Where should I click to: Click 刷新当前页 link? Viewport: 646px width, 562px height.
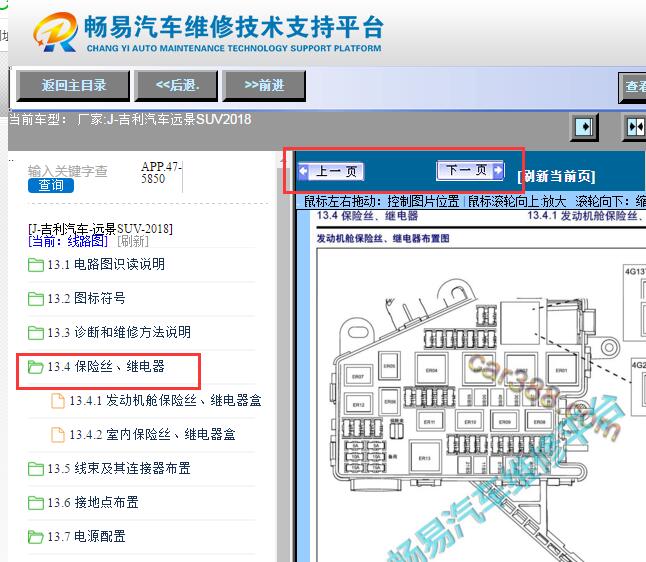click(556, 176)
